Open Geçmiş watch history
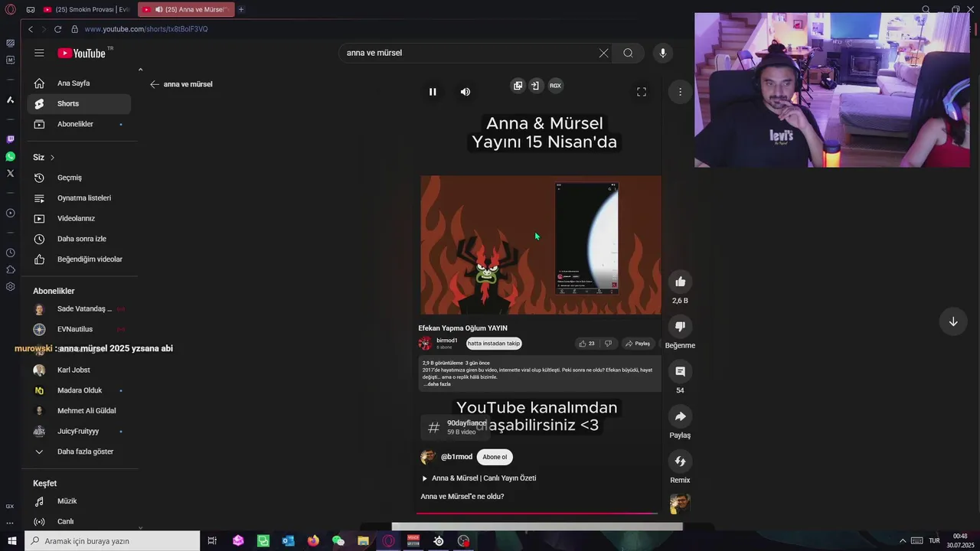 tap(79, 178)
